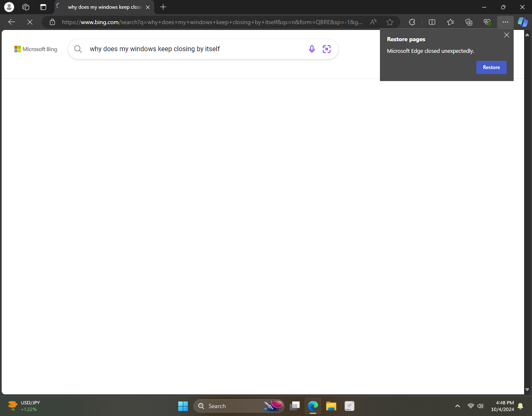Click the address bar URL
Viewport: 532px width, 416px height.
212,22
